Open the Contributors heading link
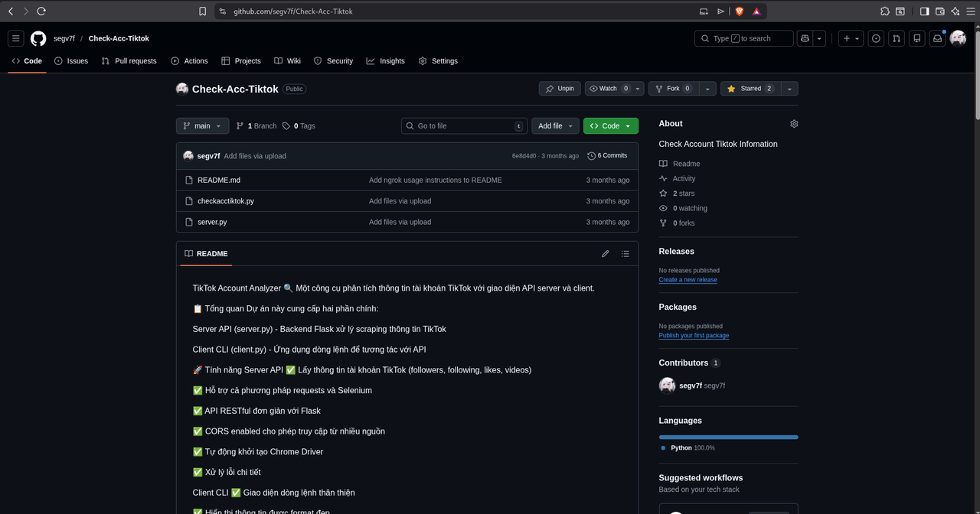This screenshot has width=980, height=514. tap(689, 363)
